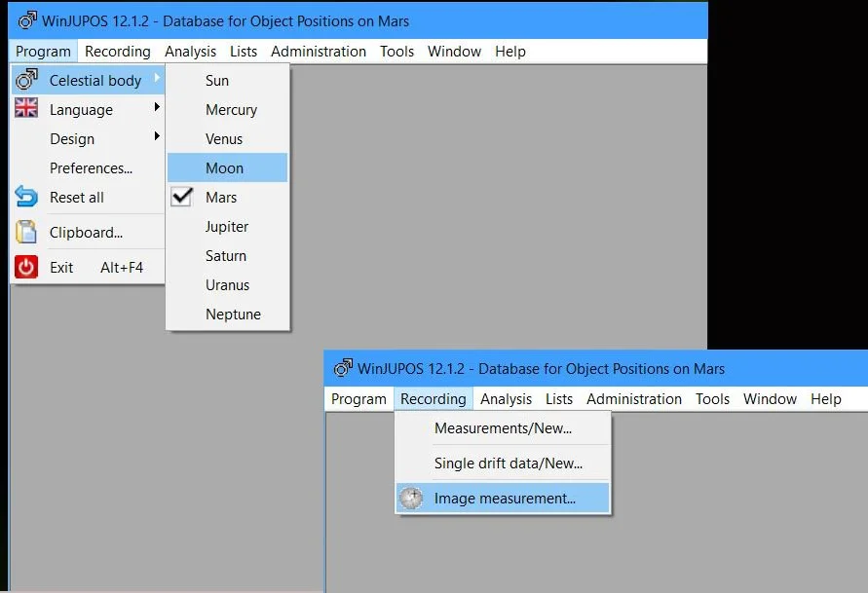Open the Tools menu in the top window
868x593 pixels.
tap(396, 52)
